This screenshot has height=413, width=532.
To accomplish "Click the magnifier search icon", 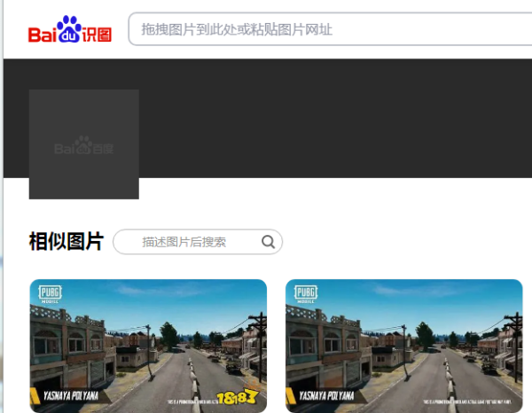I will click(x=269, y=242).
